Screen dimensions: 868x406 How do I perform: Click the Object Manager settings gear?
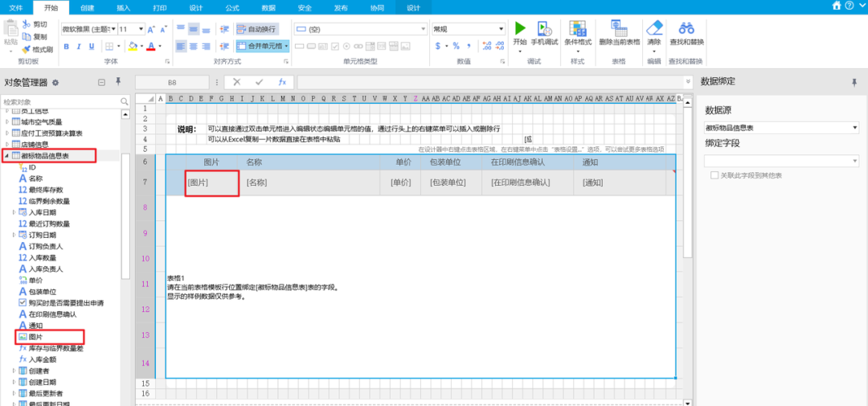[x=55, y=82]
